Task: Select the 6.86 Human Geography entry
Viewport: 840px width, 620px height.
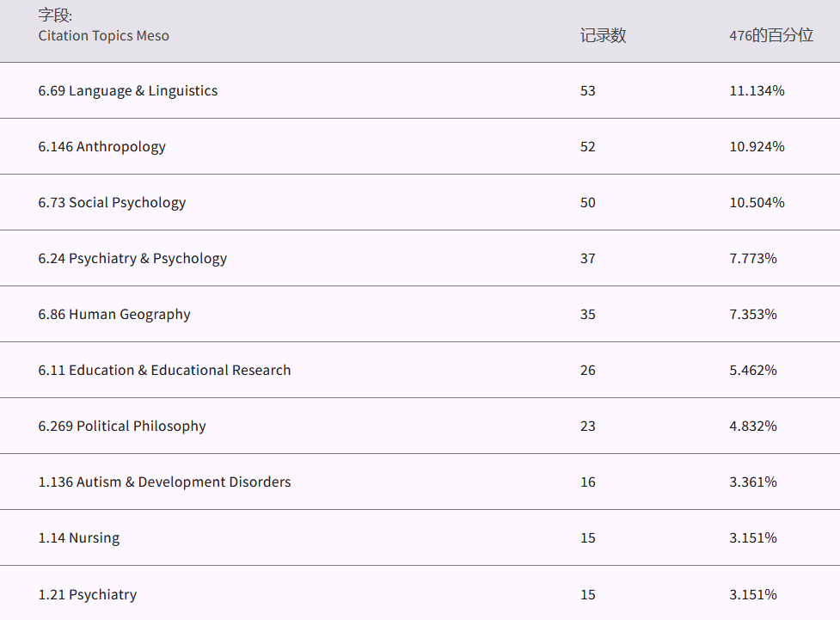Action: (114, 315)
